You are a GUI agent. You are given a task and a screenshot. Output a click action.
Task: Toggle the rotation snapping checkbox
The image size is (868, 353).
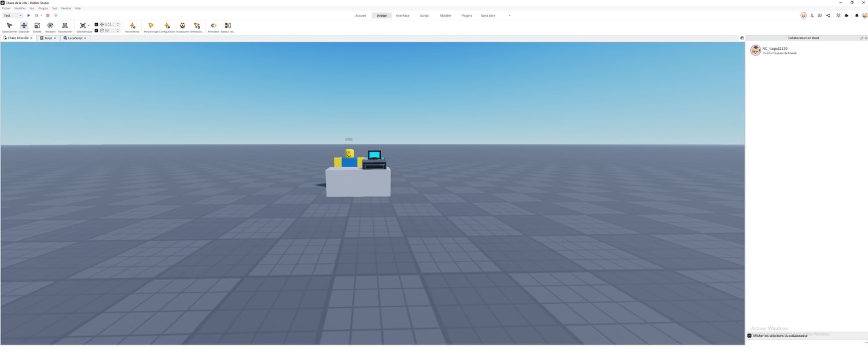point(96,31)
